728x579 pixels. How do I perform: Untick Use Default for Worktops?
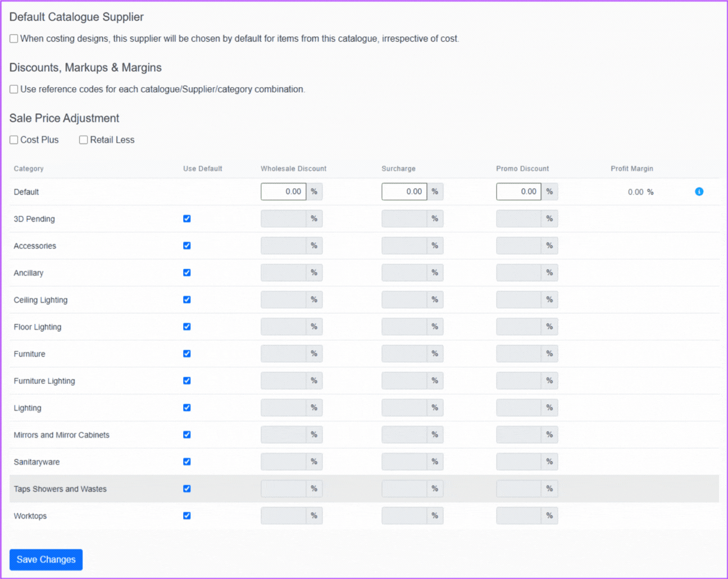pos(187,515)
